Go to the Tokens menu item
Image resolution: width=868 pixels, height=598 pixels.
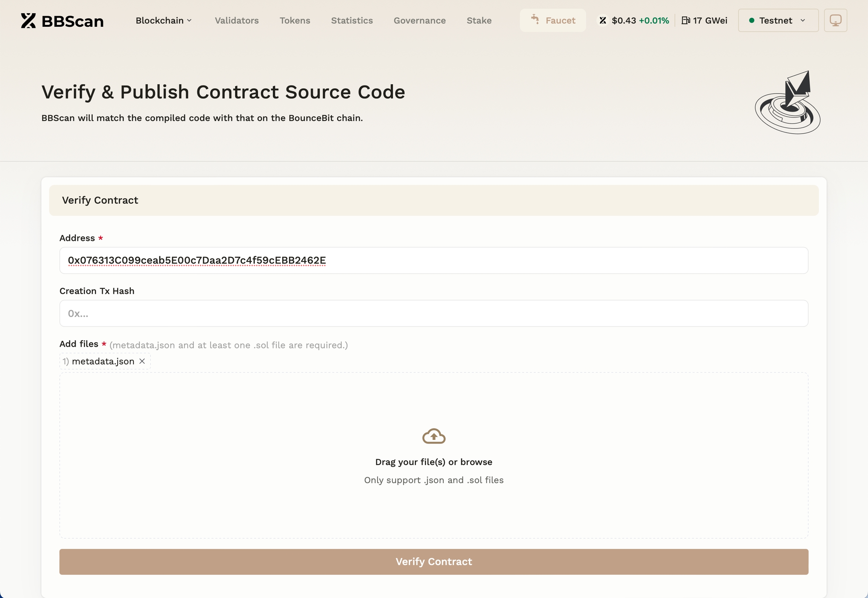(x=295, y=20)
